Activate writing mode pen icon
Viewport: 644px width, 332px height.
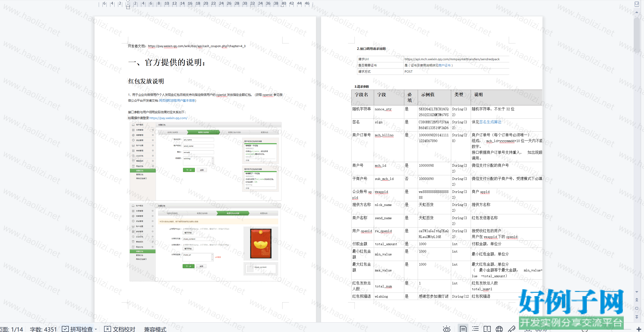(x=512, y=329)
